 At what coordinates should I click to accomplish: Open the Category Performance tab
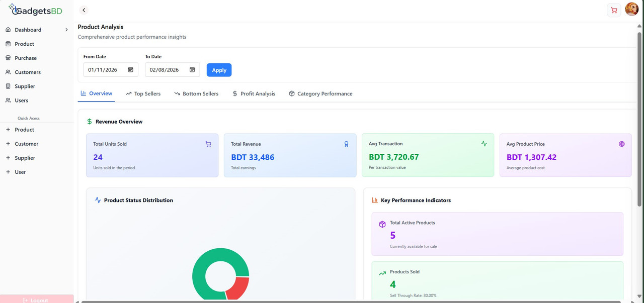pos(320,93)
